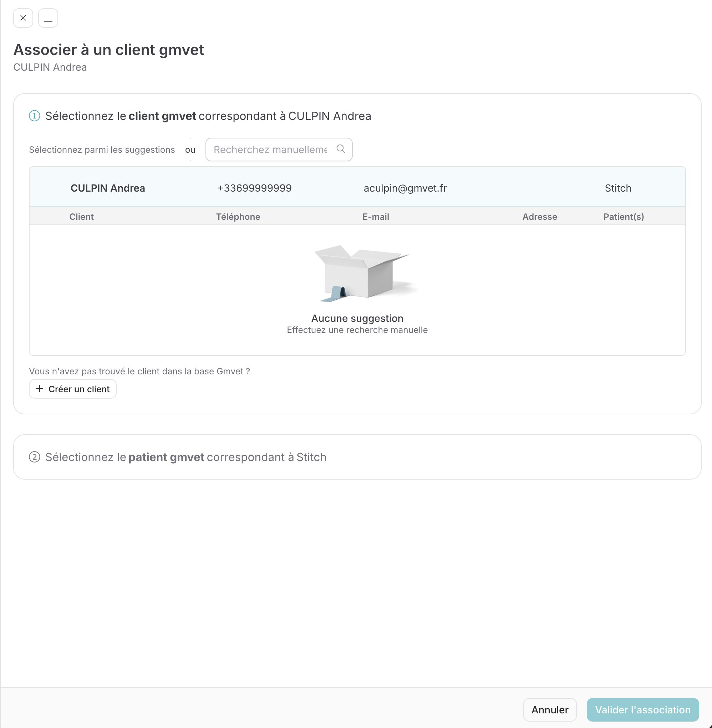
Task: Click the Annuler button
Action: tap(550, 710)
